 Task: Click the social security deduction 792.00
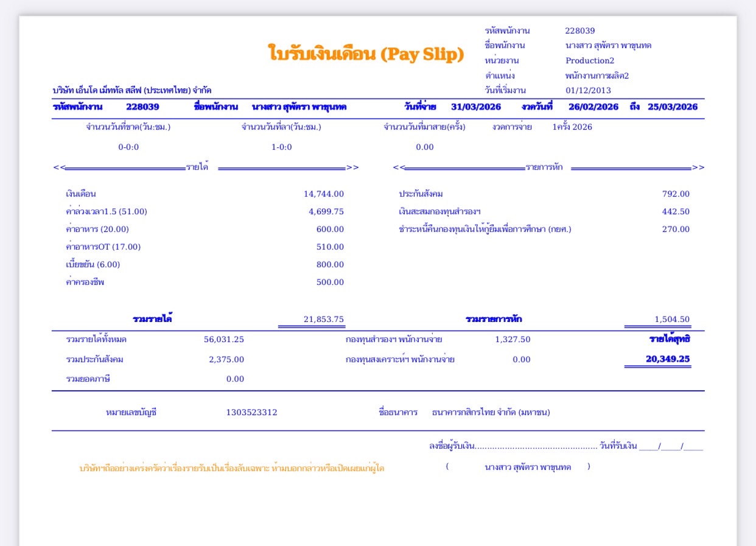click(676, 194)
